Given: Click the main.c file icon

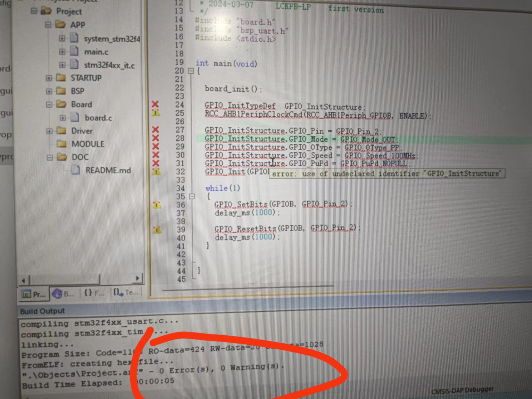Looking at the screenshot, I should [74, 51].
